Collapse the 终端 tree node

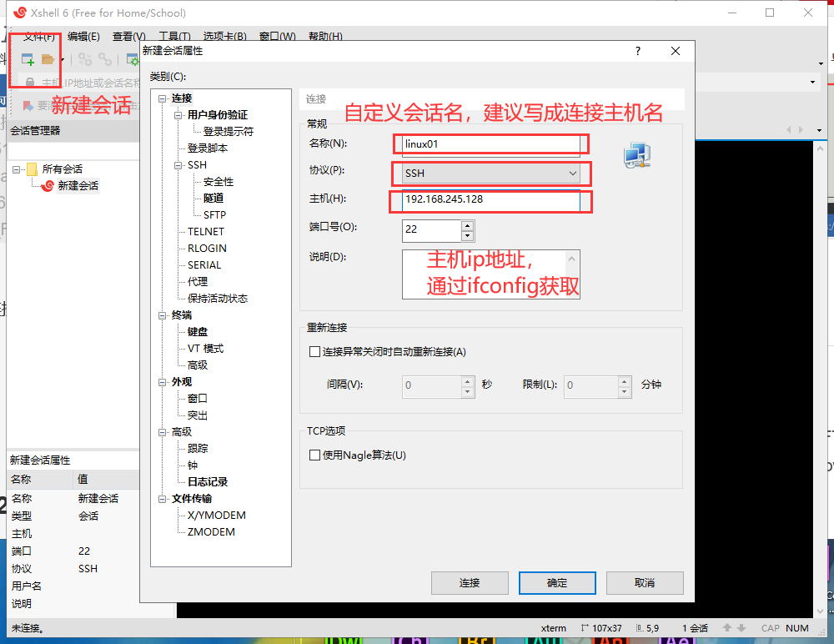coord(162,315)
